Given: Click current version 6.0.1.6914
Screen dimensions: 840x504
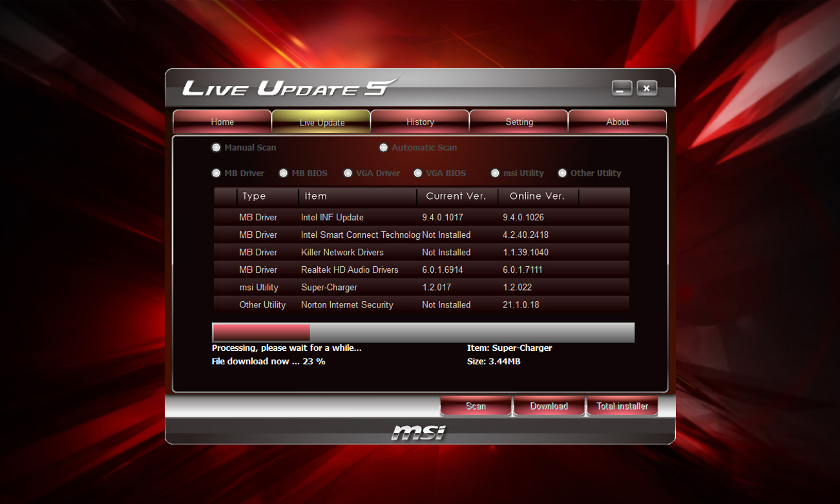Looking at the screenshot, I should (x=443, y=270).
